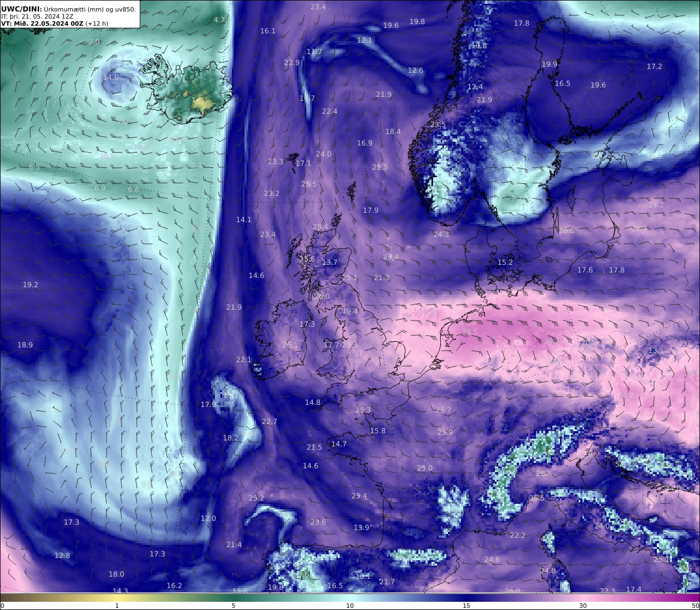The width and height of the screenshot is (700, 610).
Task: Click the map value "26.1" over Ireland
Action: (x=290, y=345)
